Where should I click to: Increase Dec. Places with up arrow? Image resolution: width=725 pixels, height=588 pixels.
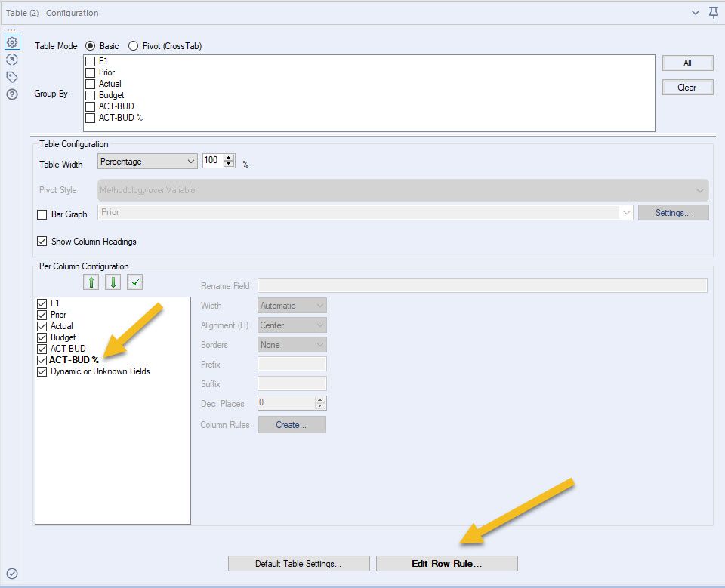(320, 400)
